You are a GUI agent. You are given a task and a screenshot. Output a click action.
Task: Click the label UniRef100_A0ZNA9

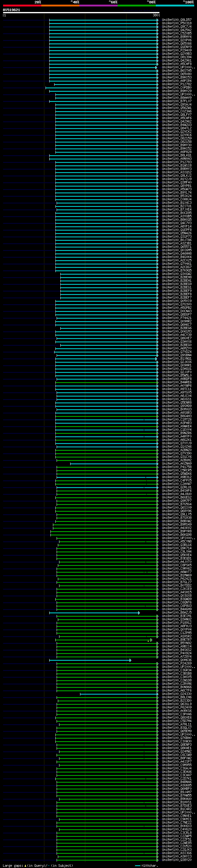coord(177,464)
